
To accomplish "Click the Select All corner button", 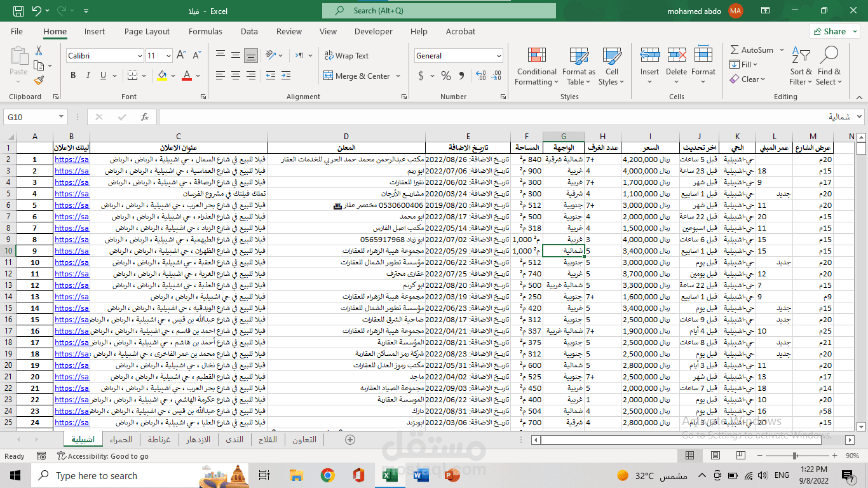I will tap(10, 136).
